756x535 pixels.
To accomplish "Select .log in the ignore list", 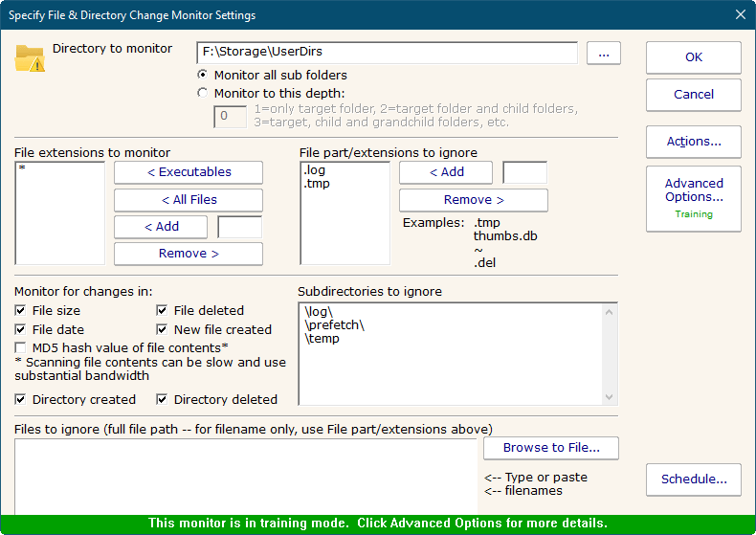I will point(315,170).
